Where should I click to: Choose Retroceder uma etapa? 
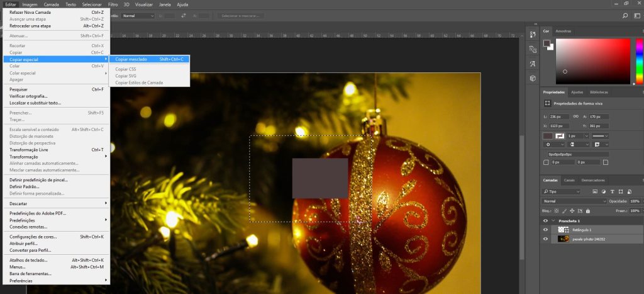coord(56,26)
